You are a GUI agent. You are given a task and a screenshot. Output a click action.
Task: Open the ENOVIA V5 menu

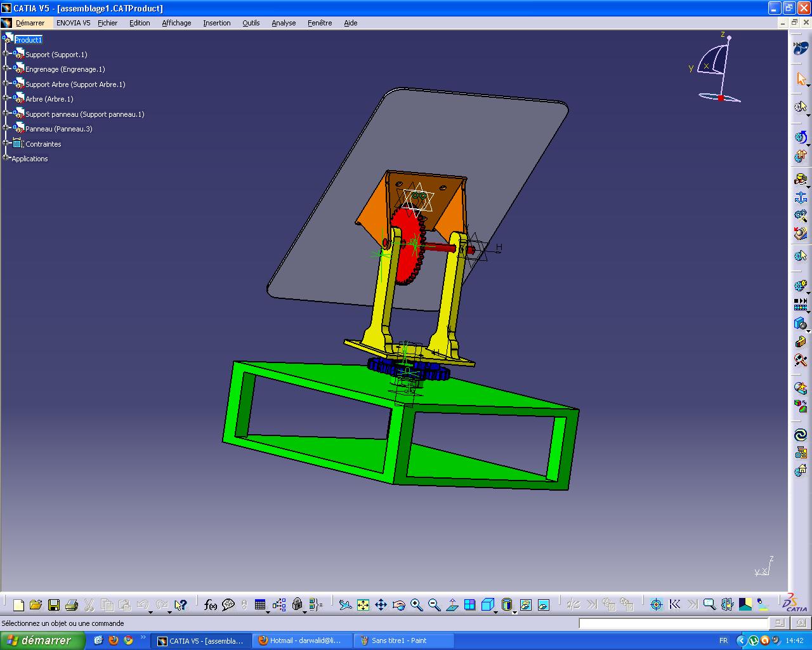click(x=73, y=23)
